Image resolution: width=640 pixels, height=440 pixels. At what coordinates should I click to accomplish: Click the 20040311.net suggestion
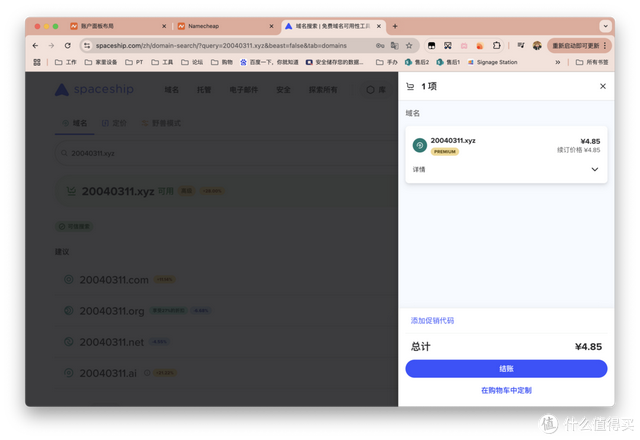pos(111,342)
